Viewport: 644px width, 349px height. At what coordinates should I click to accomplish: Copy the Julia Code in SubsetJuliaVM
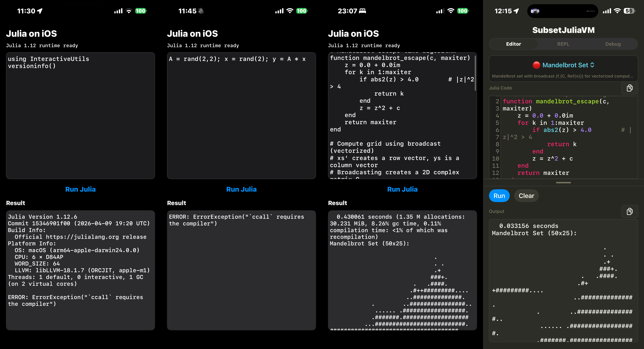click(630, 88)
